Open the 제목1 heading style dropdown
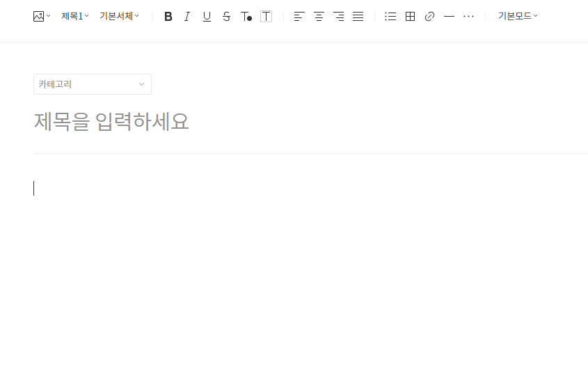 coord(75,16)
